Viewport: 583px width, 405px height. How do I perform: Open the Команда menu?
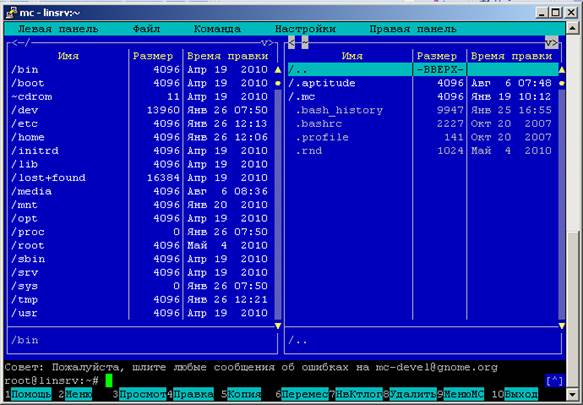point(217,29)
